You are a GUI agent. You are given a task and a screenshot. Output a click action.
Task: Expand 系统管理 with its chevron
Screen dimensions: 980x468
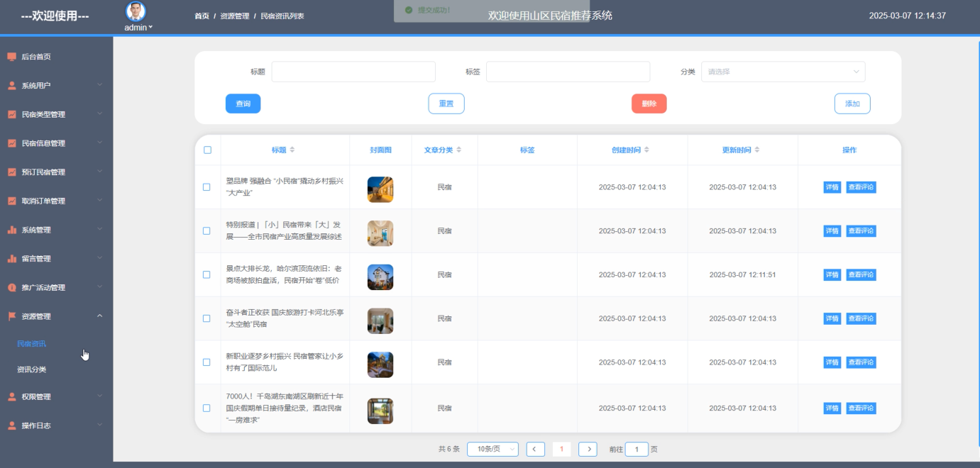pyautogui.click(x=99, y=230)
